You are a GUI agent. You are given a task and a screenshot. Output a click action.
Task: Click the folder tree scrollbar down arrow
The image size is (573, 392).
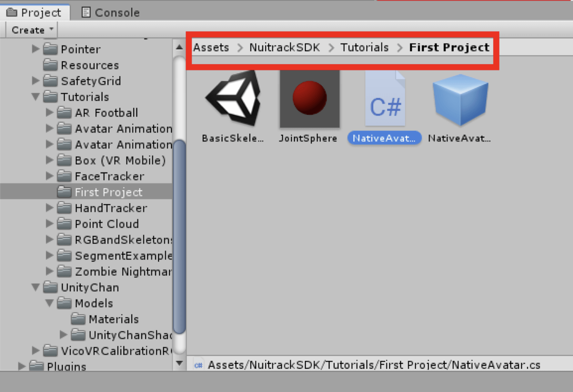pyautogui.click(x=179, y=363)
